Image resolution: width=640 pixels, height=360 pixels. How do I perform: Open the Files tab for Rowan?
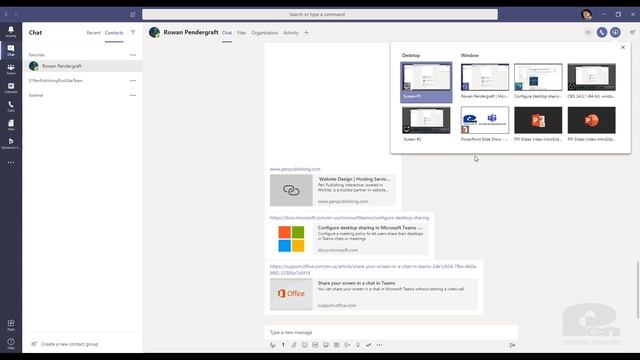[x=242, y=33]
